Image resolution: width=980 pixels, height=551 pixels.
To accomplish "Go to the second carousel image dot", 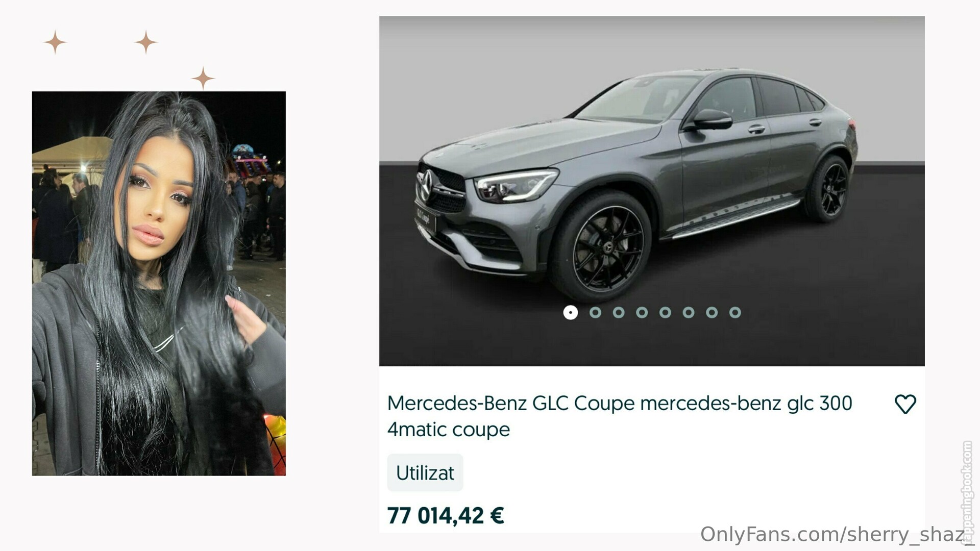I will (x=595, y=312).
